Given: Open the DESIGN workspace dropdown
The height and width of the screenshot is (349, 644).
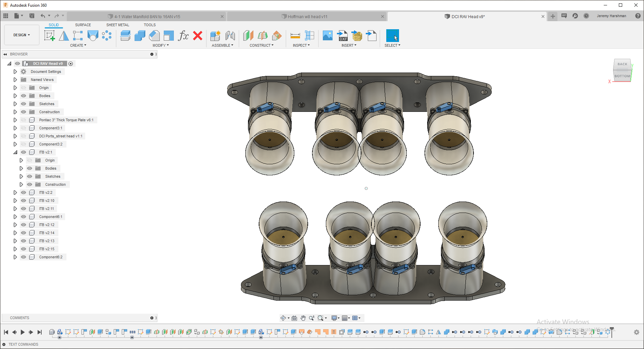Looking at the screenshot, I should 22,35.
